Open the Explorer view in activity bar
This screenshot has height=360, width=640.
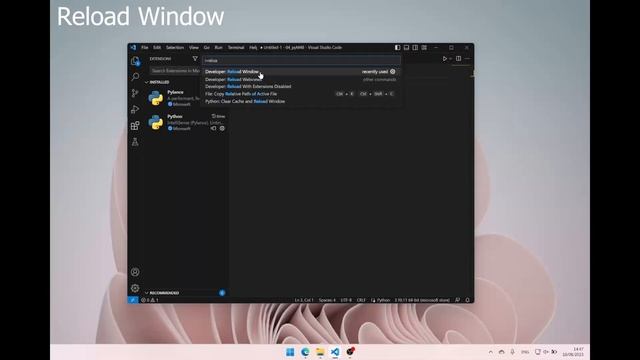coord(135,61)
